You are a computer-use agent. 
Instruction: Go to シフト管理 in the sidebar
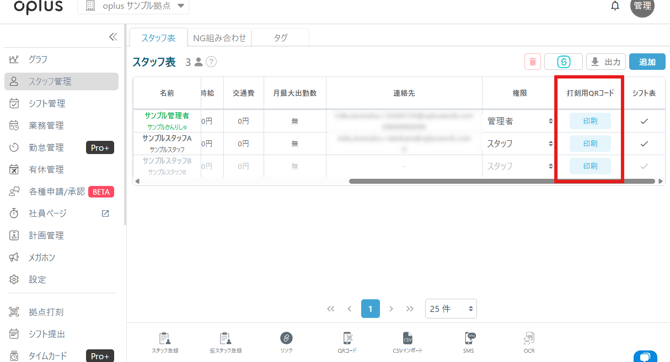click(x=47, y=103)
